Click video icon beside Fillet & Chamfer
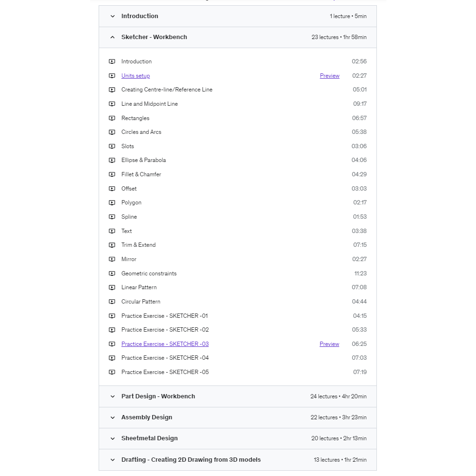This screenshot has height=476, width=476. [112, 174]
